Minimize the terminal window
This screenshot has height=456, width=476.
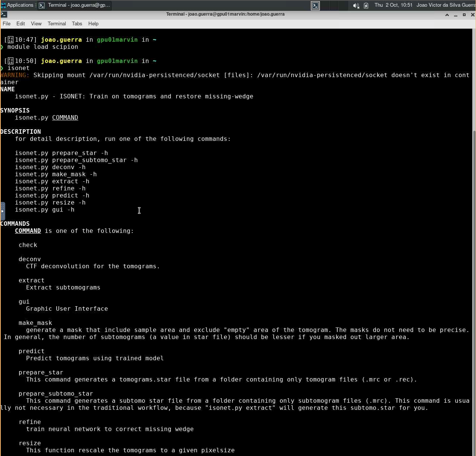coord(455,15)
